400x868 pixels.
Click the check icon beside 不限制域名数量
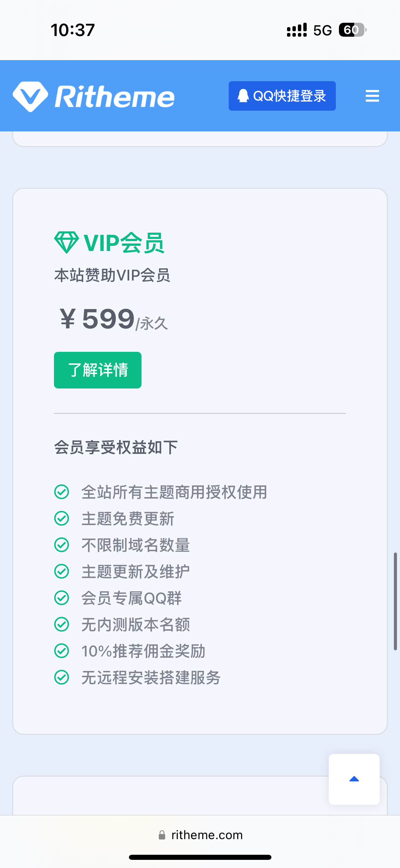(x=62, y=545)
